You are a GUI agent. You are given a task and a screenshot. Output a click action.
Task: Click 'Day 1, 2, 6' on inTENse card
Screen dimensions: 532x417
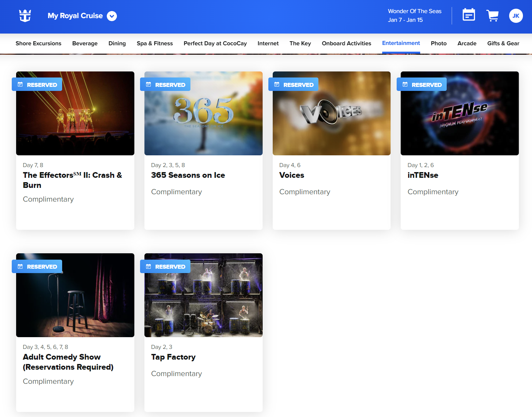(x=420, y=165)
